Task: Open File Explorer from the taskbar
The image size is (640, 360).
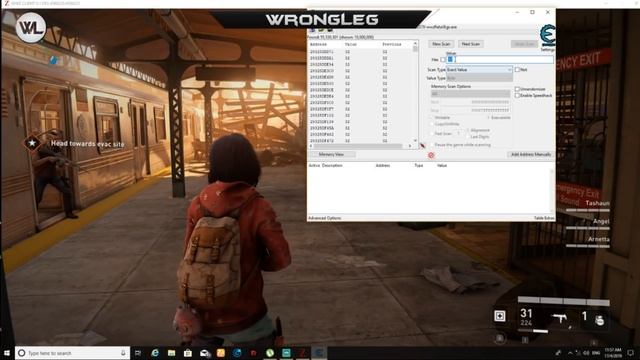Action: click(x=171, y=353)
